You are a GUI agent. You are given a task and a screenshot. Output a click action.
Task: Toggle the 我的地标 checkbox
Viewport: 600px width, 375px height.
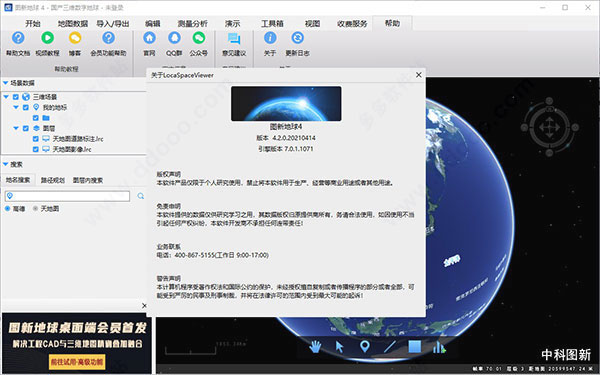coord(26,108)
